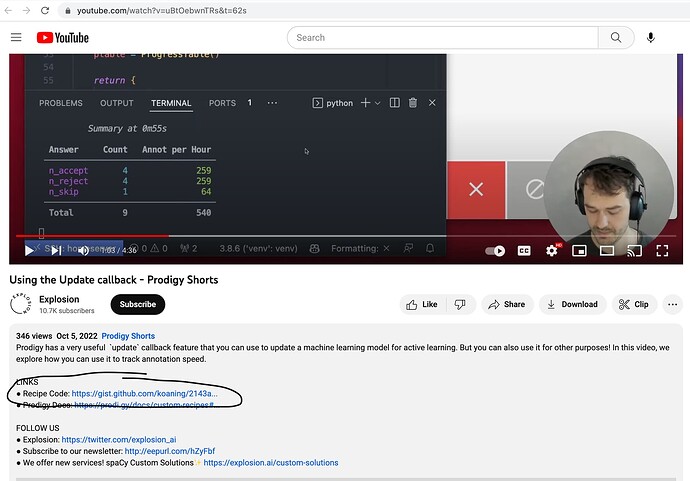Screen dimensions: 690x481
Task: Skip to next video
Action: [56, 250]
